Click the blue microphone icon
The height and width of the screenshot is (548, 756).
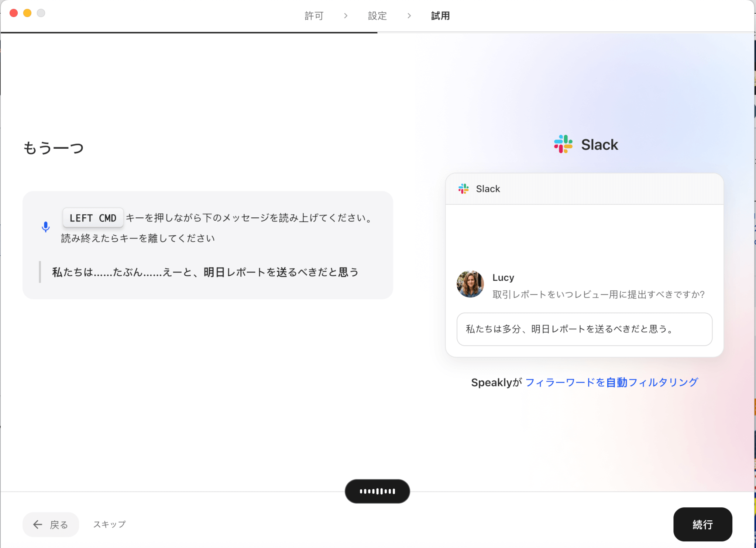[45, 227]
